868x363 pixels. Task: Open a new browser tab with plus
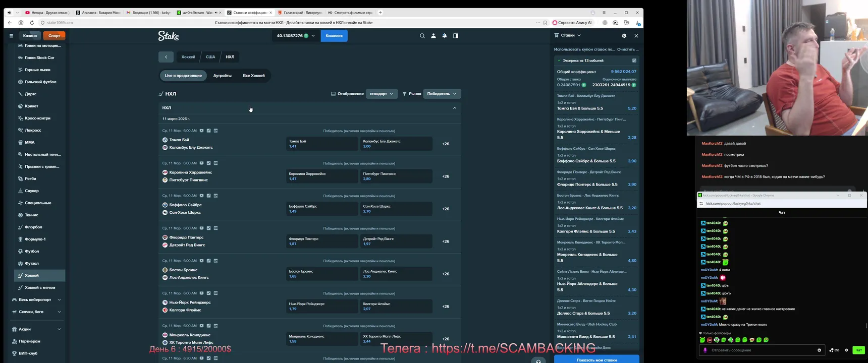pyautogui.click(x=381, y=13)
